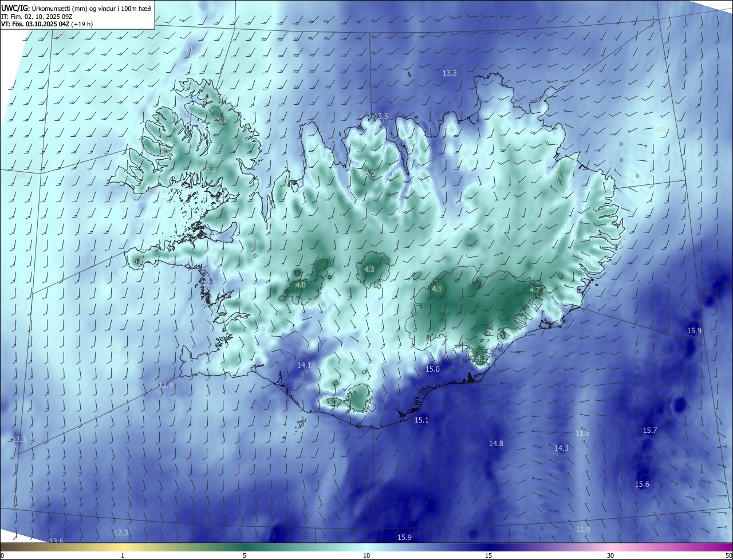Click the 15.0 value label south of Vatnajökull
The image size is (733, 560).
click(x=432, y=369)
